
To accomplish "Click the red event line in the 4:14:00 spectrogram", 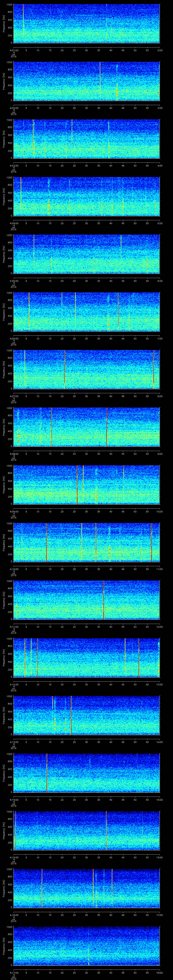I will (x=46, y=773).
